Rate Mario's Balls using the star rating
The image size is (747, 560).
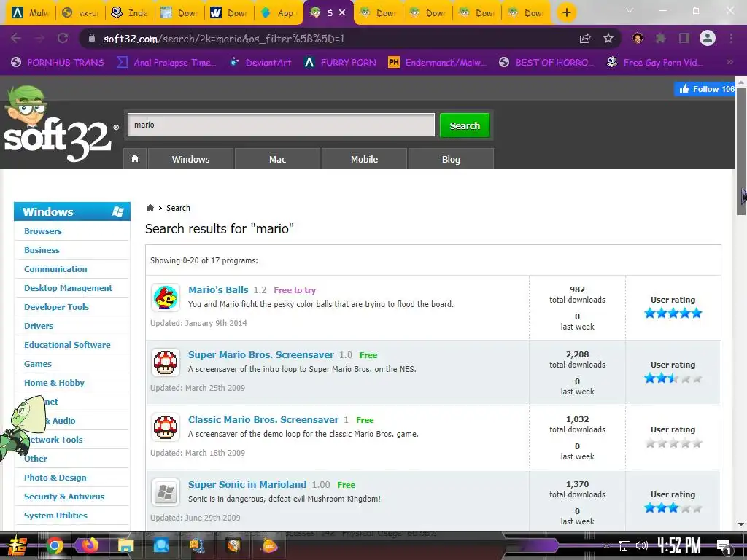pos(673,313)
